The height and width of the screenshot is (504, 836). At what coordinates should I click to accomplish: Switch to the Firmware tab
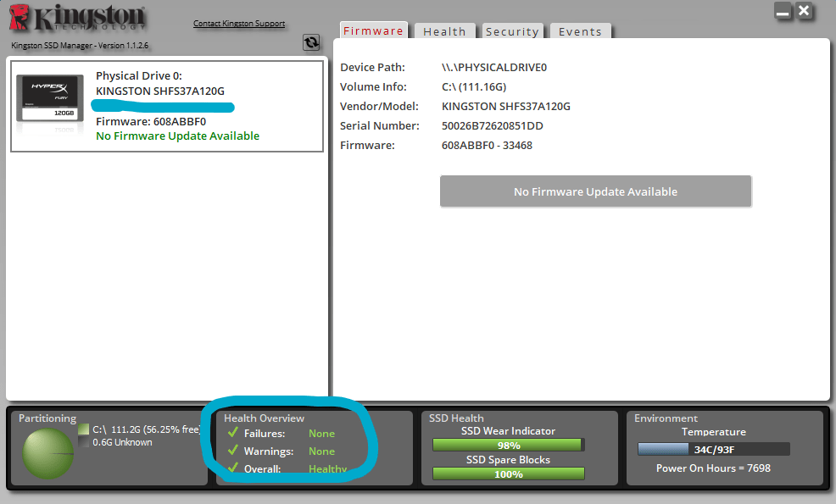(x=373, y=30)
